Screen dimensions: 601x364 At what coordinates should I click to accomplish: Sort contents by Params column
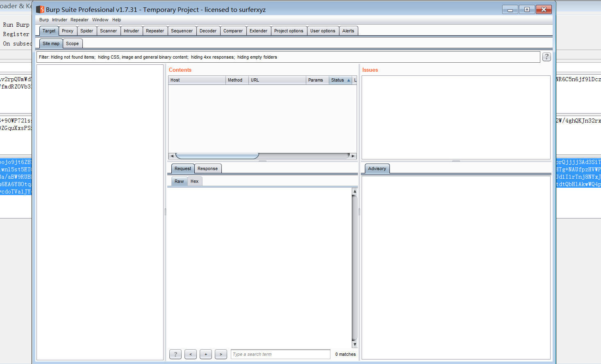[x=317, y=80]
